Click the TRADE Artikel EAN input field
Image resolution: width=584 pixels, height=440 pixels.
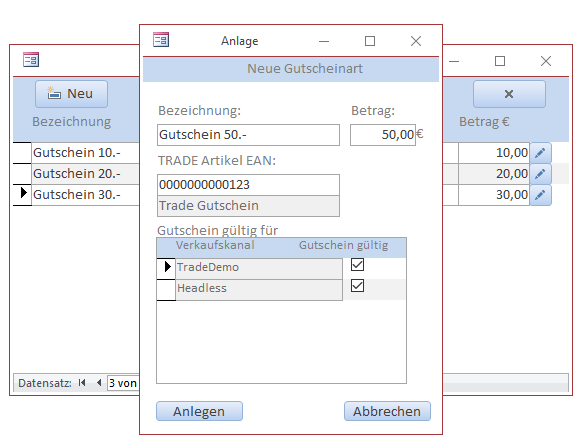click(x=248, y=185)
